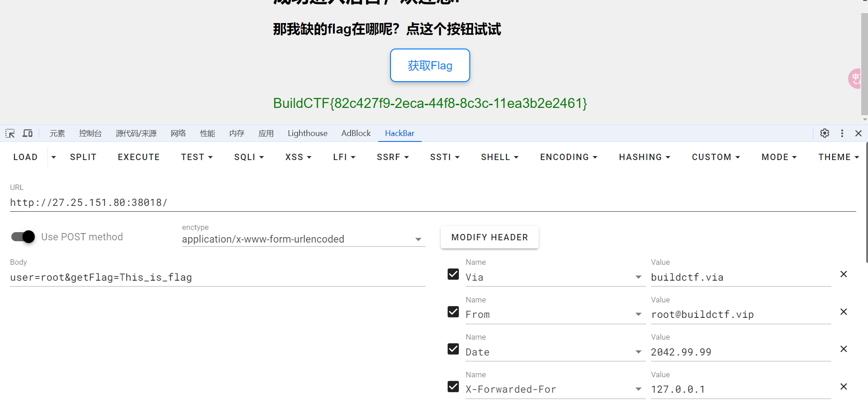The height and width of the screenshot is (404, 868).
Task: Disable the Use POST method switch
Action: pyautogui.click(x=24, y=237)
